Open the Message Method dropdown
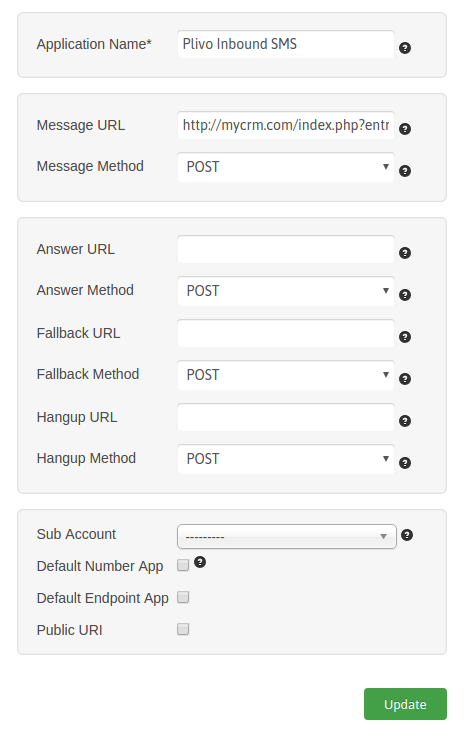470x736 pixels. pos(285,167)
